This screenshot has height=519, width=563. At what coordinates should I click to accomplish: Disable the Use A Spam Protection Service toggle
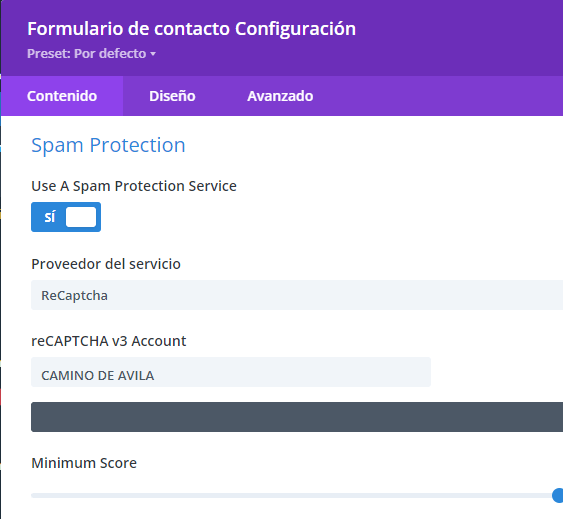pos(66,217)
